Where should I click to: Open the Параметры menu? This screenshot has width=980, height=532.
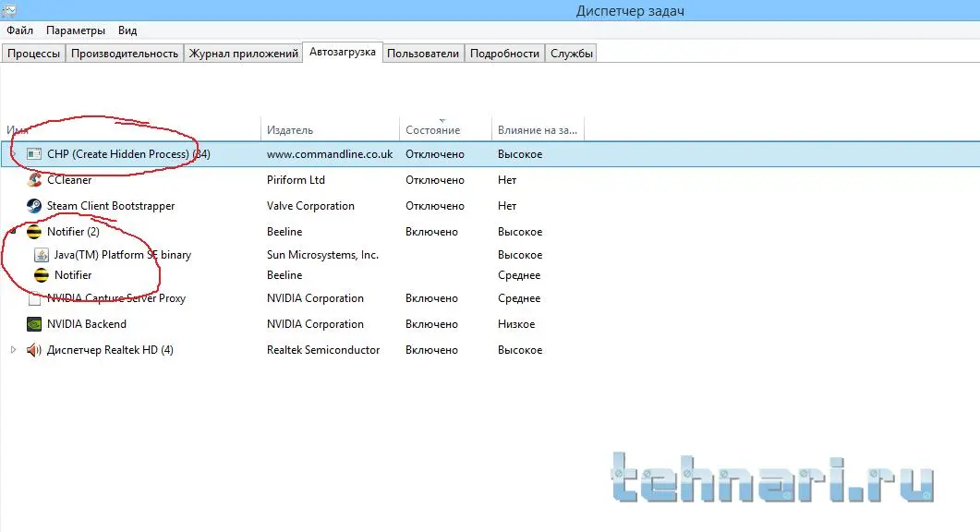(76, 30)
